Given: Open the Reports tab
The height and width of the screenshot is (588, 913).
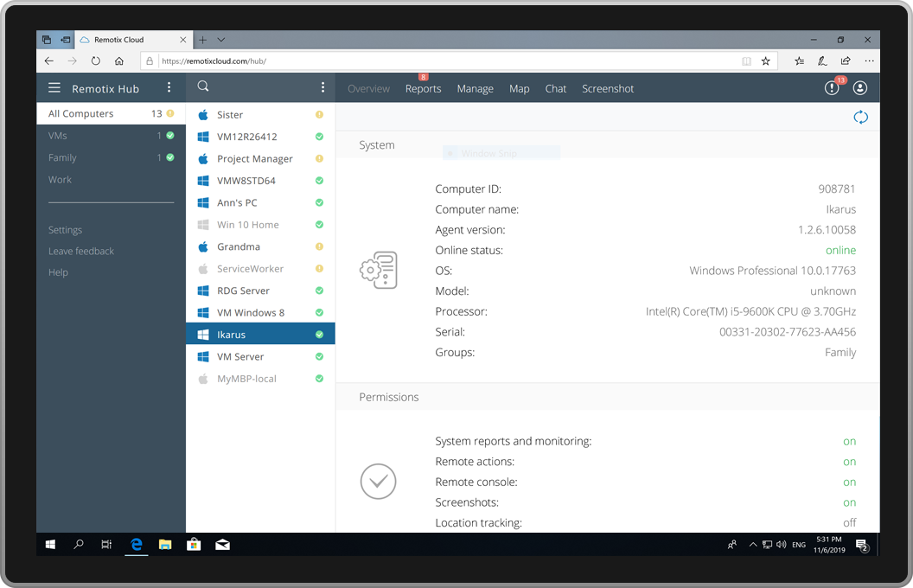Looking at the screenshot, I should click(423, 88).
